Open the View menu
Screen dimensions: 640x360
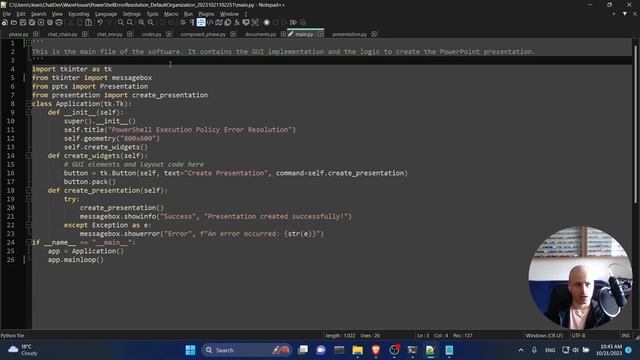(57, 14)
